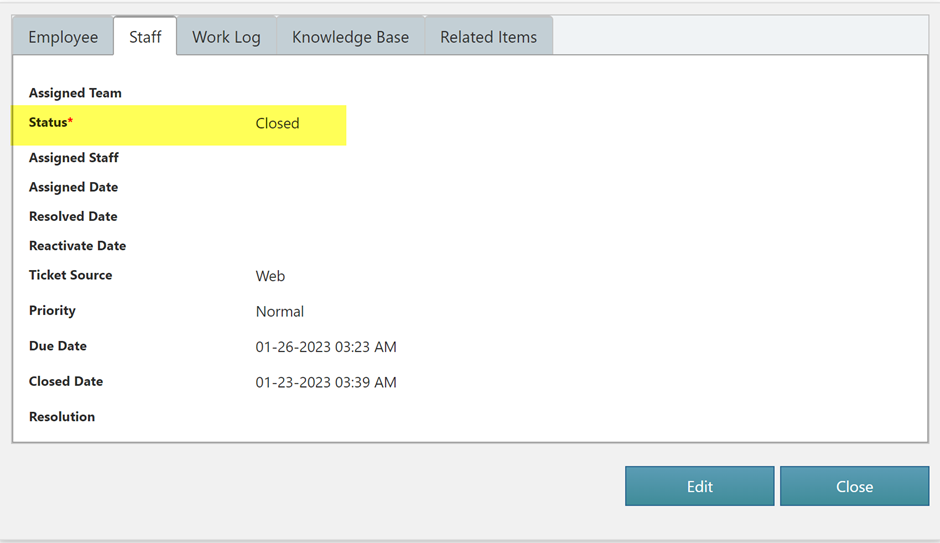Click the Assigned Date label

tap(73, 187)
